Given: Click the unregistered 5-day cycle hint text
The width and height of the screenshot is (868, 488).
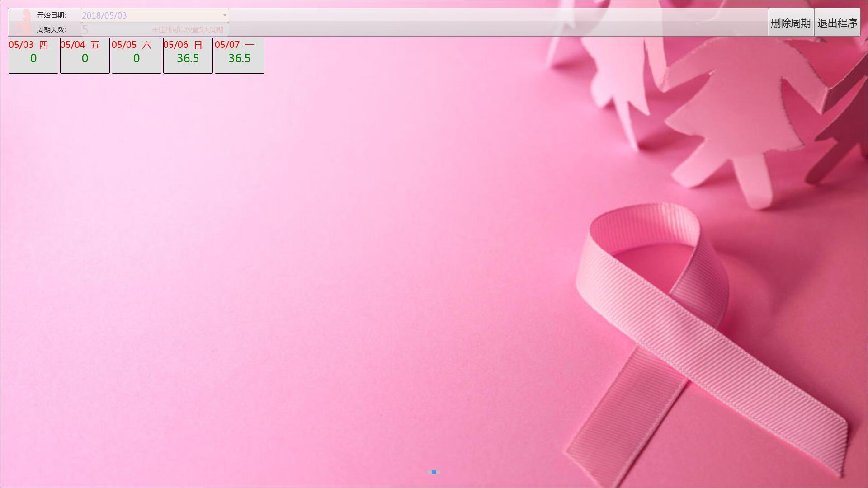Looking at the screenshot, I should (188, 30).
